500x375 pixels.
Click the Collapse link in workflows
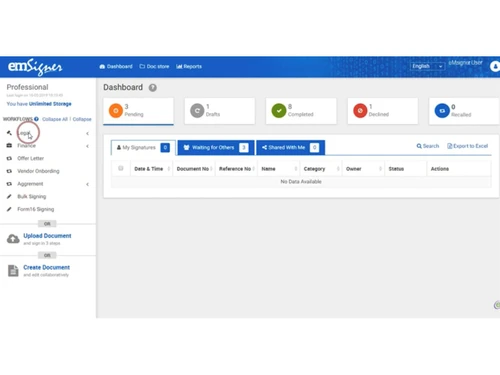(x=82, y=119)
